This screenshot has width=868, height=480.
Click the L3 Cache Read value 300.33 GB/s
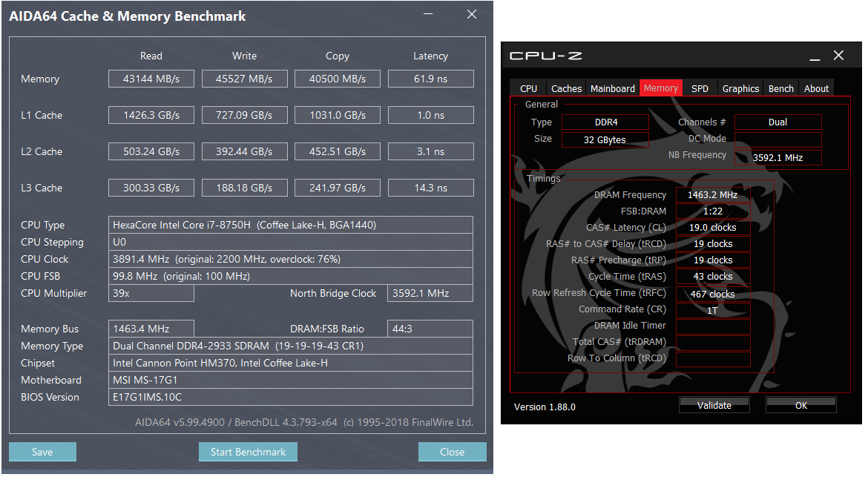coord(151,188)
